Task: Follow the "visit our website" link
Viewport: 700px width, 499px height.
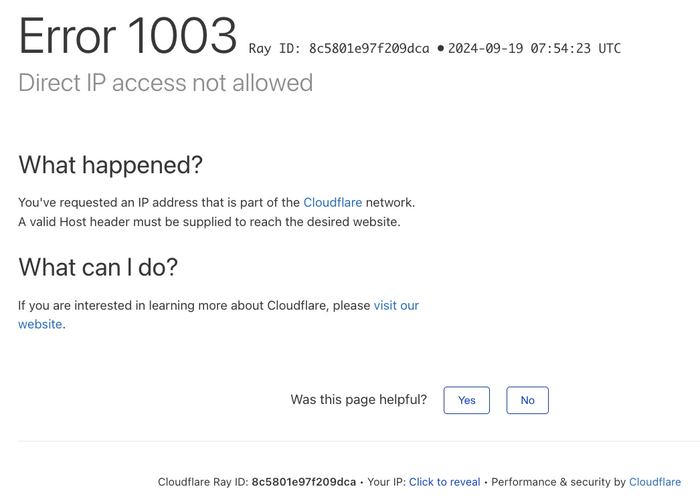Action: coord(396,305)
